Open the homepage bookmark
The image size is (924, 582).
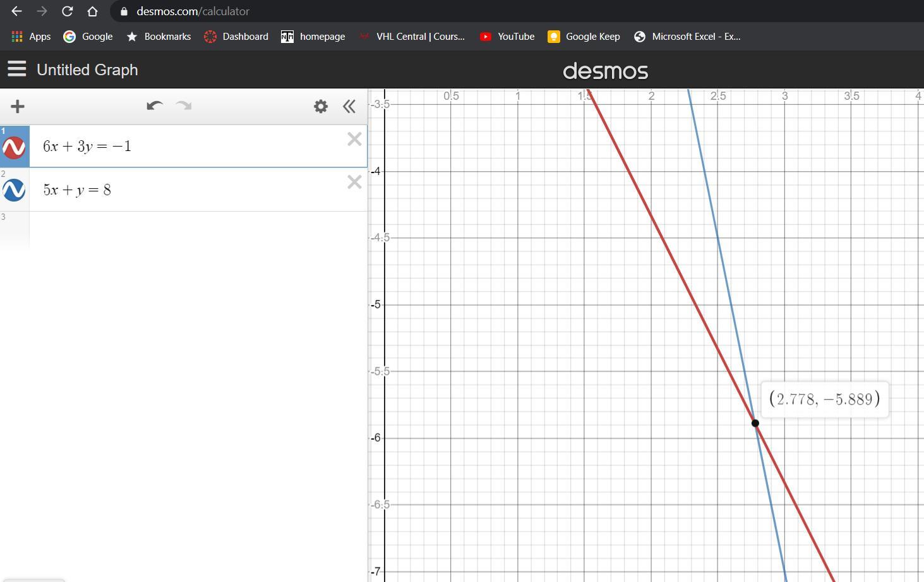pos(313,37)
